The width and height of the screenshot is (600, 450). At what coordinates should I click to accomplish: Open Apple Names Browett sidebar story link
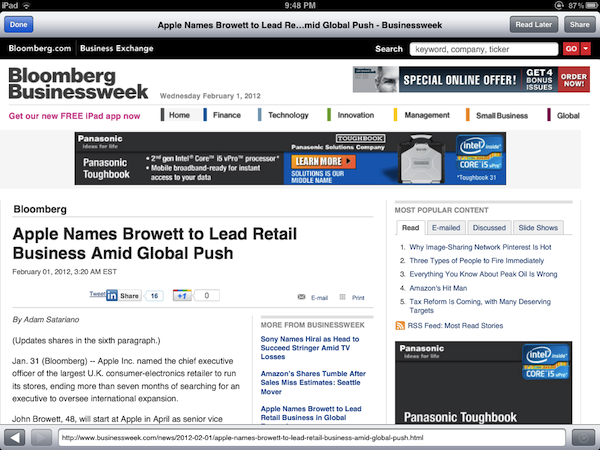(311, 413)
